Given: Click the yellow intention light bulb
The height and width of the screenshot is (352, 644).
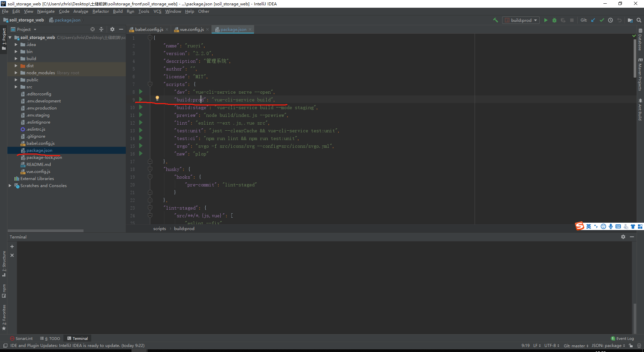Looking at the screenshot, I should [x=157, y=98].
